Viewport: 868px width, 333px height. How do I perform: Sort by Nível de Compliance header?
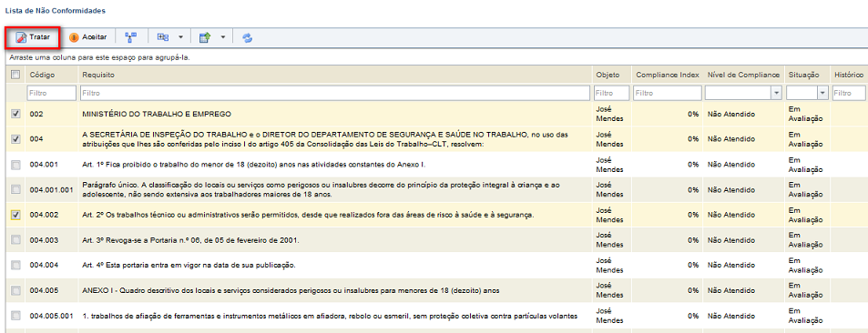743,75
